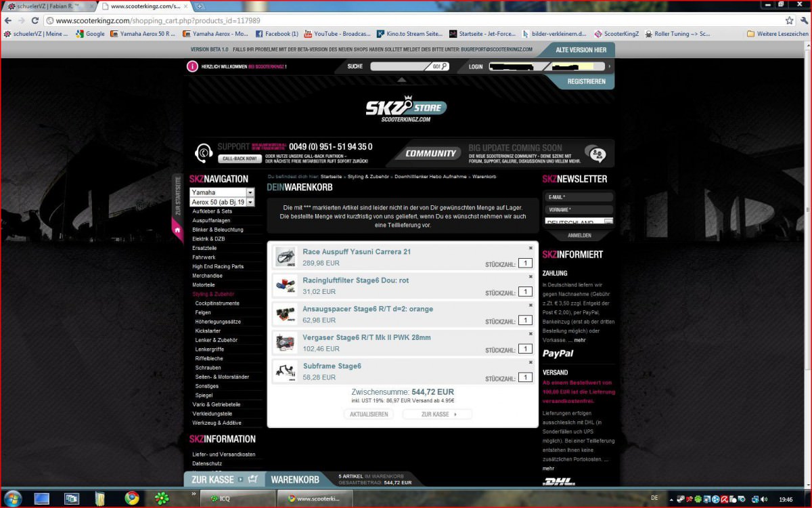Open Google Chrome from the taskbar
Screen dimensions: 812x508
point(132,499)
